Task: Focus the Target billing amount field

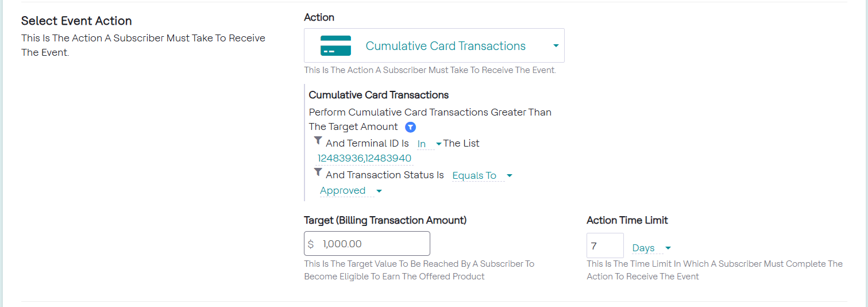Action: click(x=373, y=244)
